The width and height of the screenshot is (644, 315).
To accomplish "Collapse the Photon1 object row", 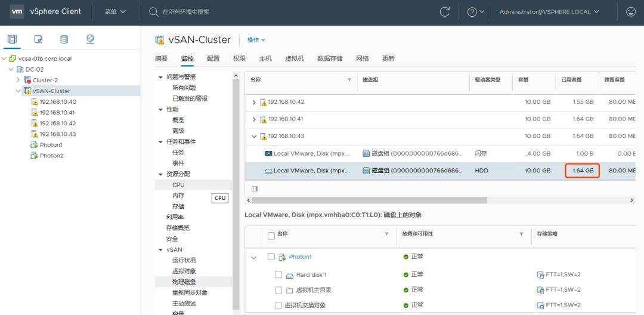I will coord(254,258).
